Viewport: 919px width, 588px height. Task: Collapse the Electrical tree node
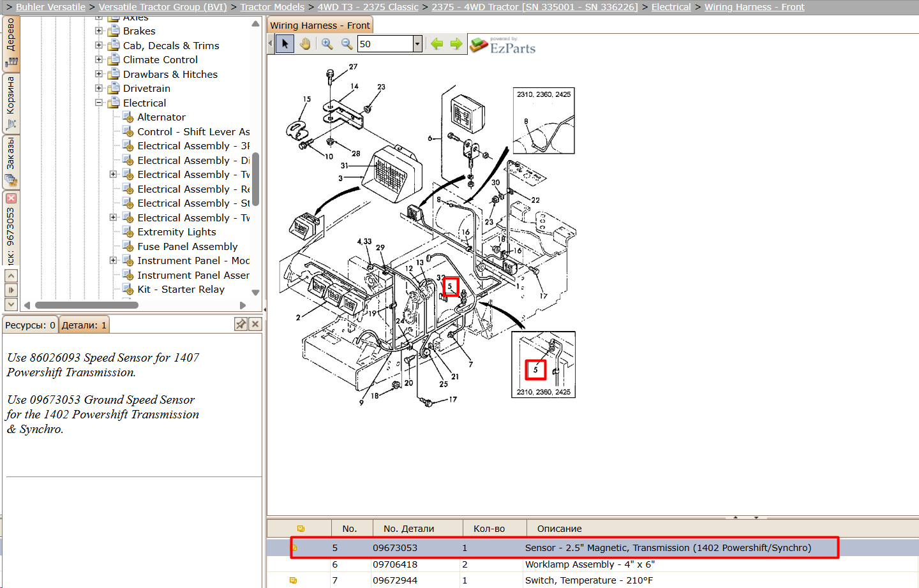[x=99, y=103]
